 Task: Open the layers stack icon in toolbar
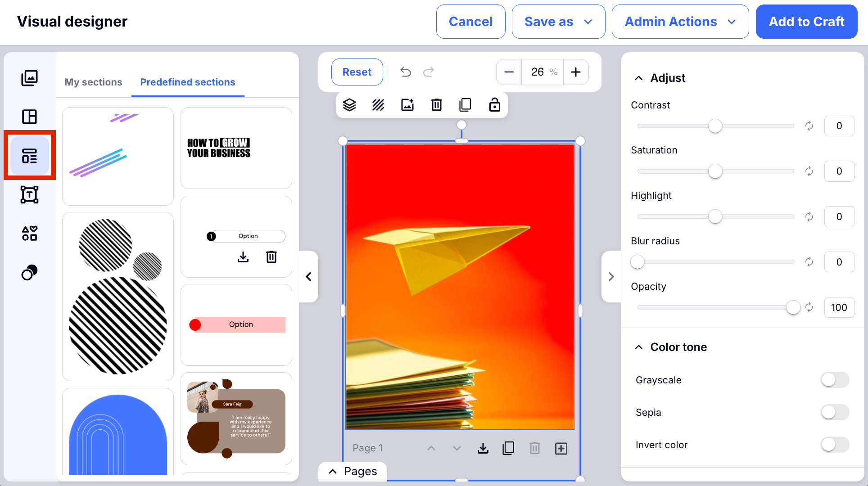349,105
